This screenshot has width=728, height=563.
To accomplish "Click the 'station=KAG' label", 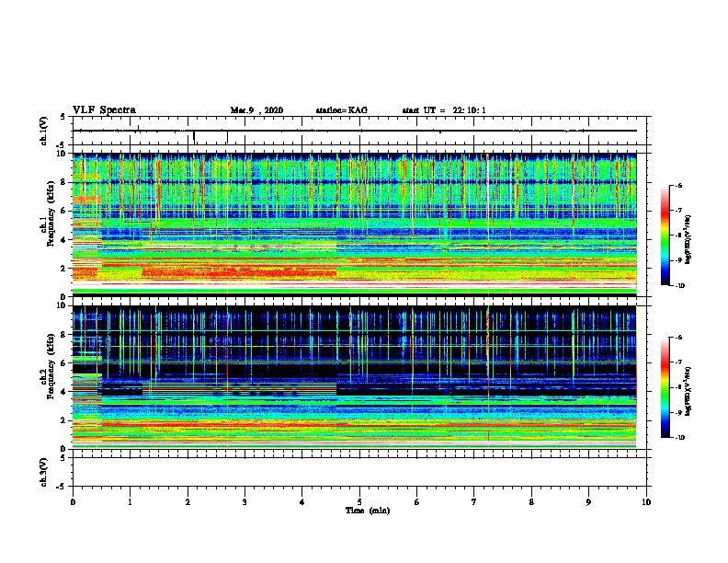I will [x=341, y=110].
